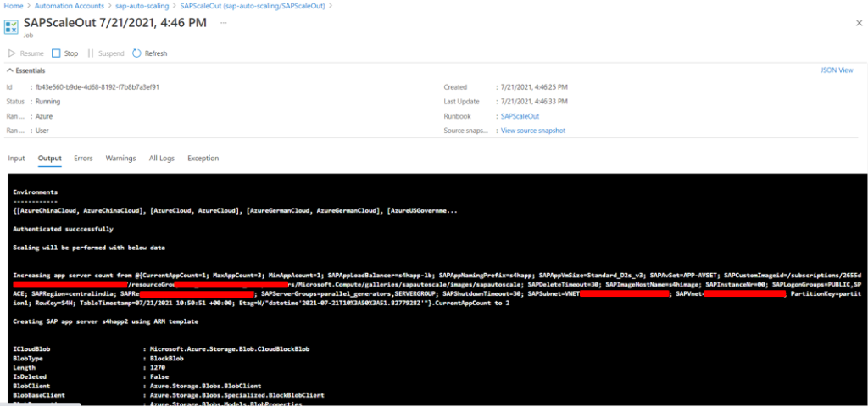
Task: Click the horizontal scrollbar below the output console
Action: tap(42, 404)
